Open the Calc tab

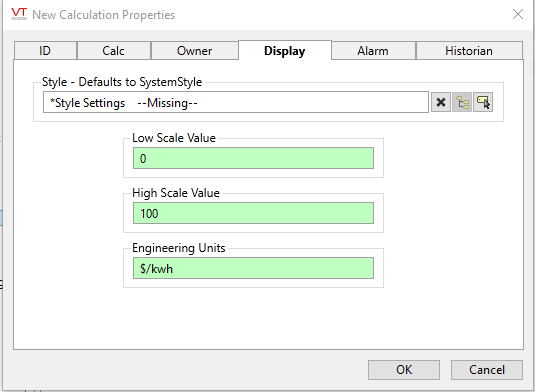[114, 51]
